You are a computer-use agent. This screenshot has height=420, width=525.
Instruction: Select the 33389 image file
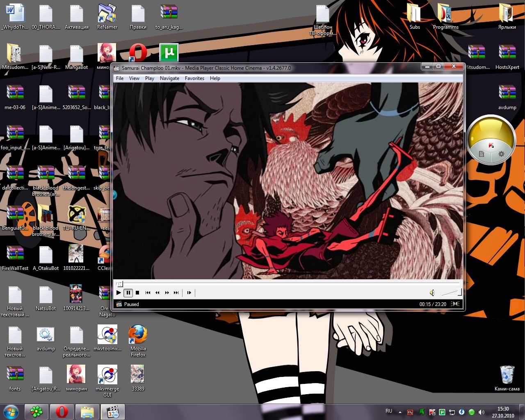pos(138,379)
